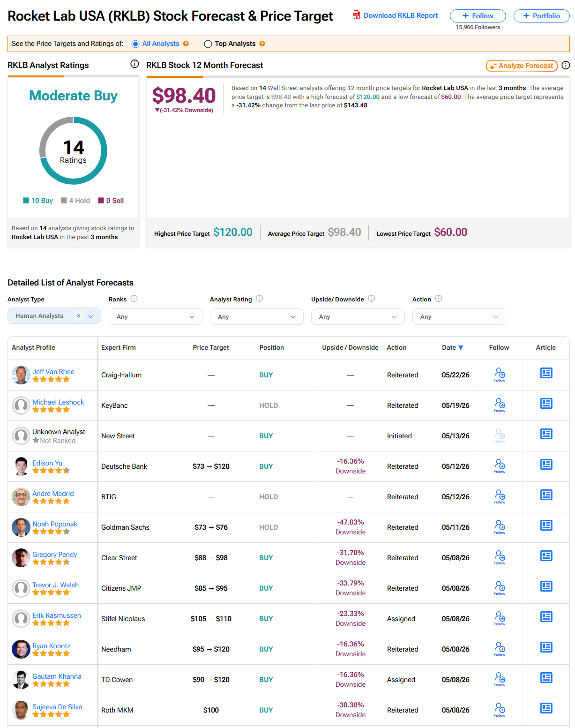
Task: Follow analyst Edison Yu icon
Action: pos(500,466)
